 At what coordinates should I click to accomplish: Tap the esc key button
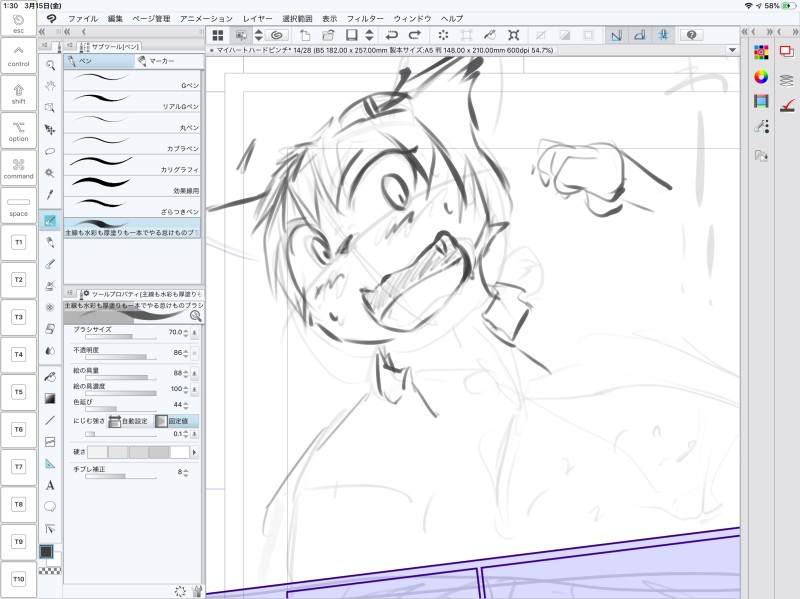[18, 22]
